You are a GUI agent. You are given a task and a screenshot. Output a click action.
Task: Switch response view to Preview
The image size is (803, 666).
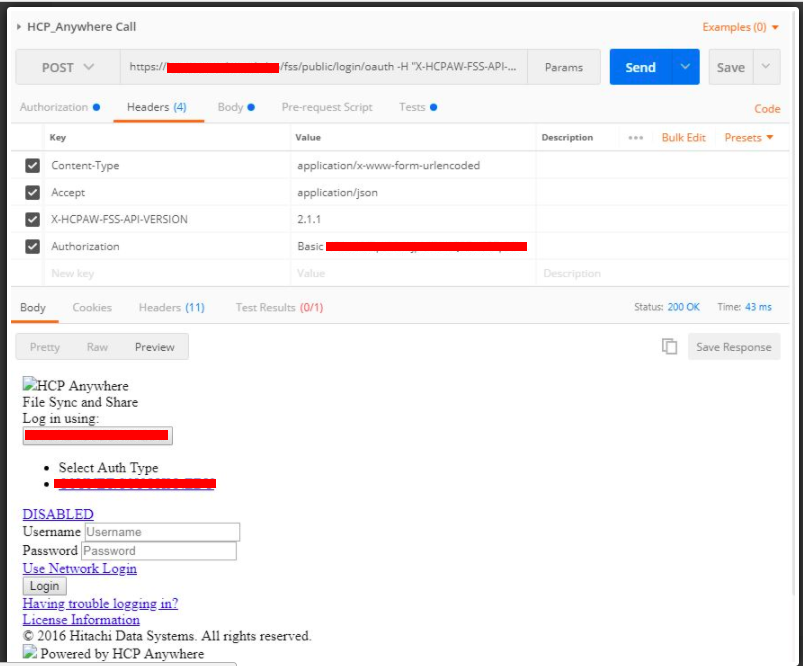point(155,347)
